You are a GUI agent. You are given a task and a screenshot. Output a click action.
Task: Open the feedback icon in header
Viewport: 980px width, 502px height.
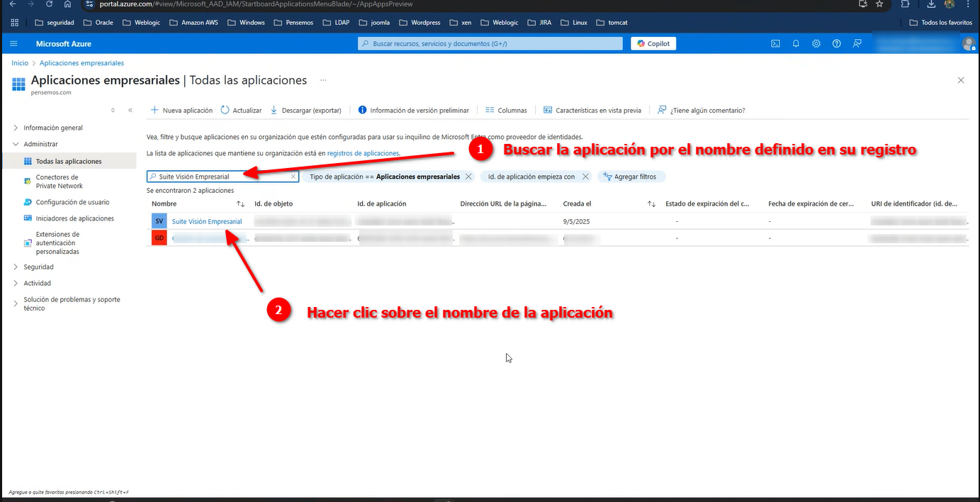coord(857,44)
